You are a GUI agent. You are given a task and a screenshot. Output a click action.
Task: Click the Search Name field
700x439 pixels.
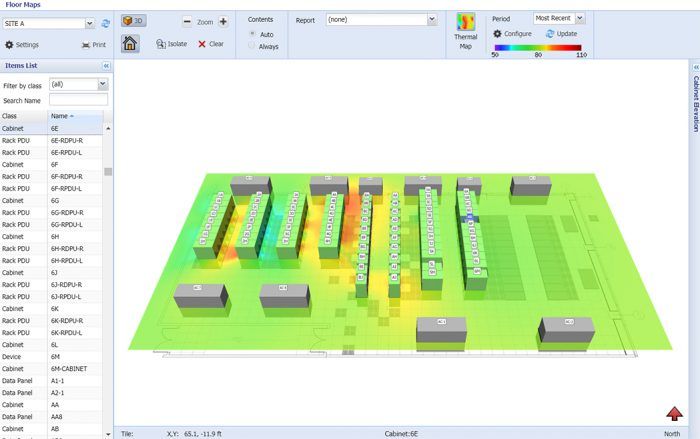click(79, 100)
